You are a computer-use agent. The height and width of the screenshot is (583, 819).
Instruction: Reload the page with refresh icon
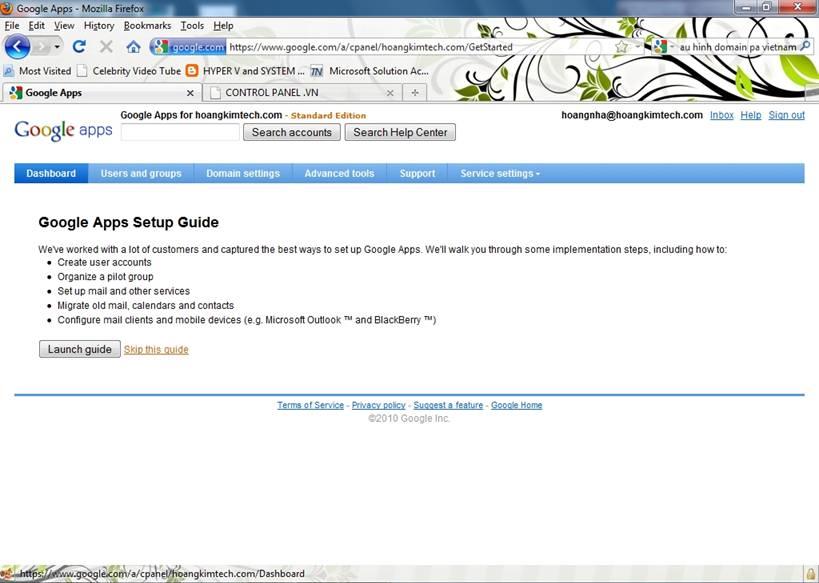click(79, 47)
